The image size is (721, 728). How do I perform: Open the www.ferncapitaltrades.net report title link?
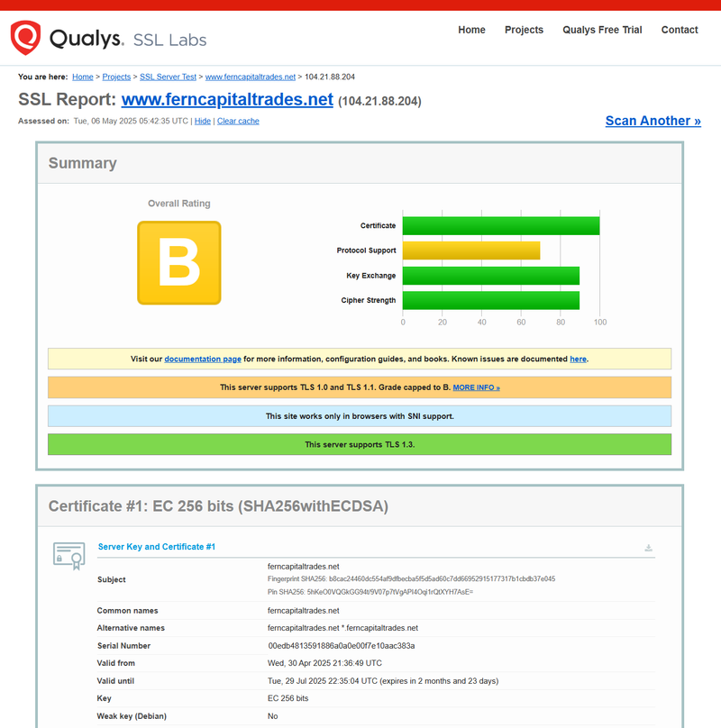(x=227, y=100)
